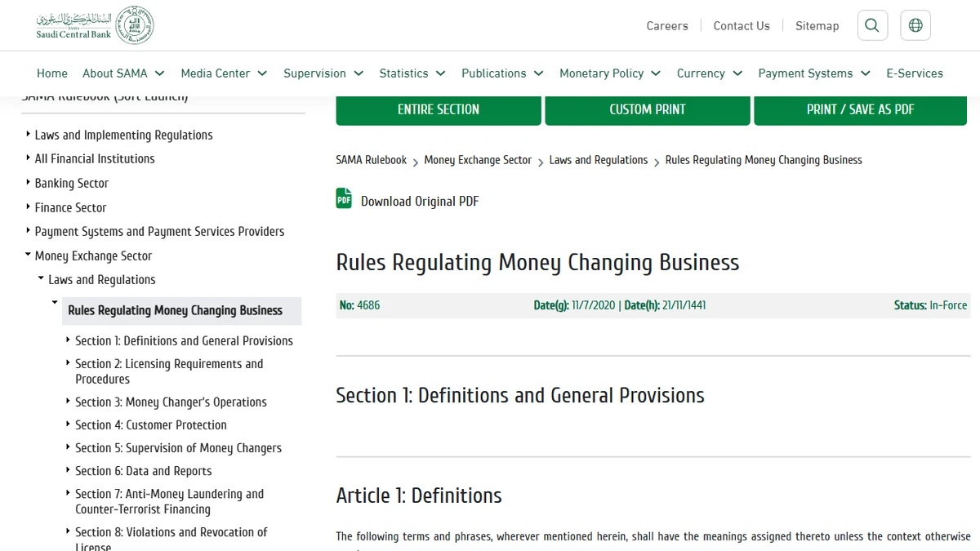Collapse the Money Exchange Sector arrow
Viewport: 980px width, 551px height.
tap(29, 255)
